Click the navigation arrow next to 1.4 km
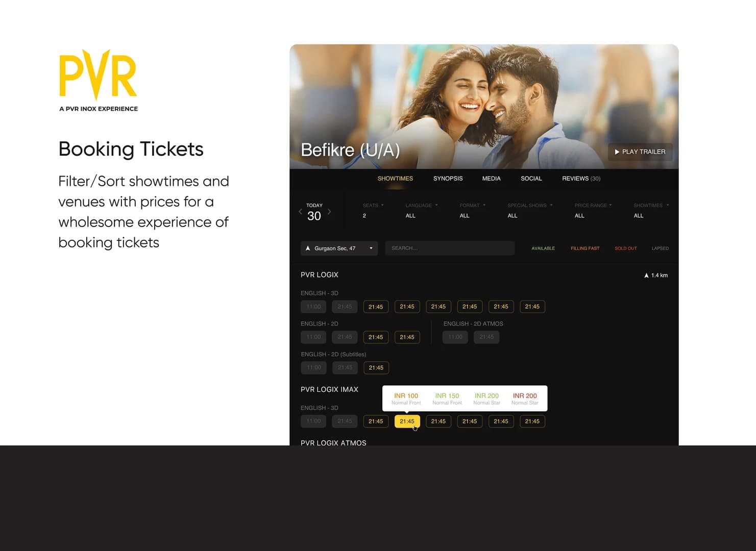The image size is (756, 551). (646, 275)
